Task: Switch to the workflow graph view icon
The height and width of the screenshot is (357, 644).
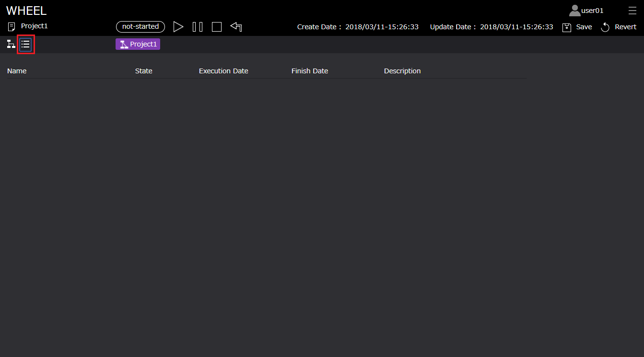Action: [x=11, y=45]
